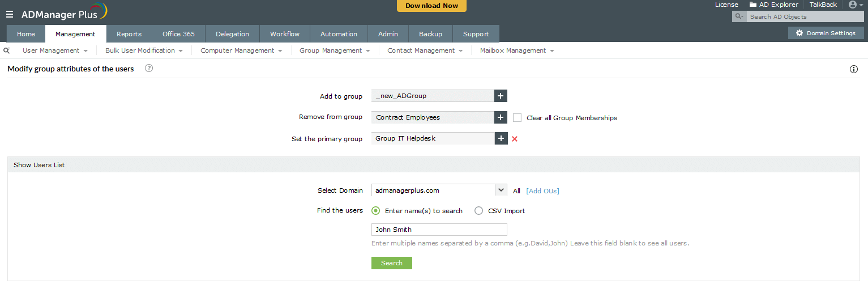Click the plus icon next to Add to group
The height and width of the screenshot is (284, 868).
point(501,96)
